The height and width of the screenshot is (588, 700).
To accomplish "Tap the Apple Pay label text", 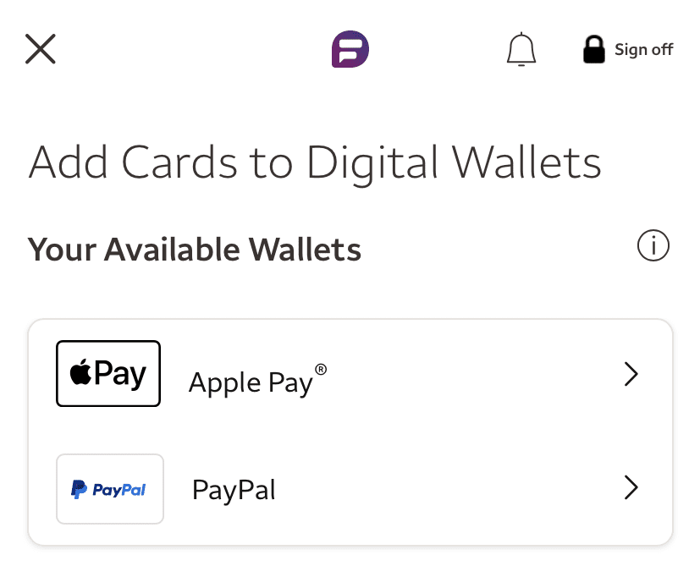I will click(251, 382).
